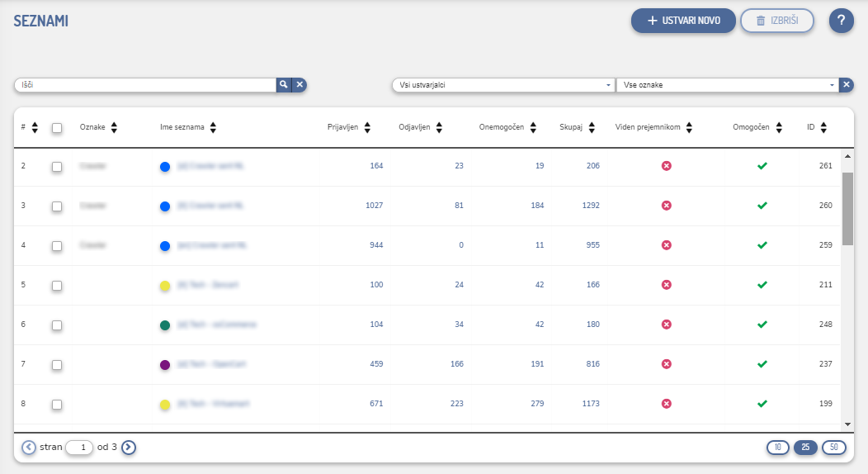Clear the search field with X icon

click(300, 84)
